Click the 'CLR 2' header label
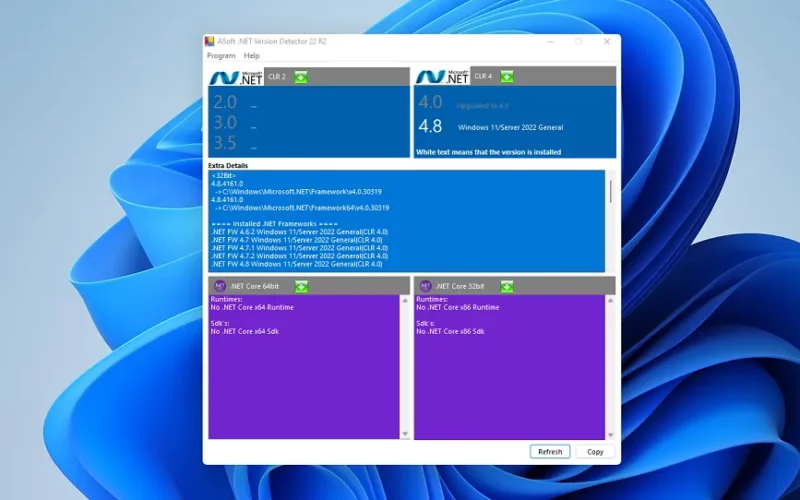Screen dimensions: 800x500 pos(277,77)
